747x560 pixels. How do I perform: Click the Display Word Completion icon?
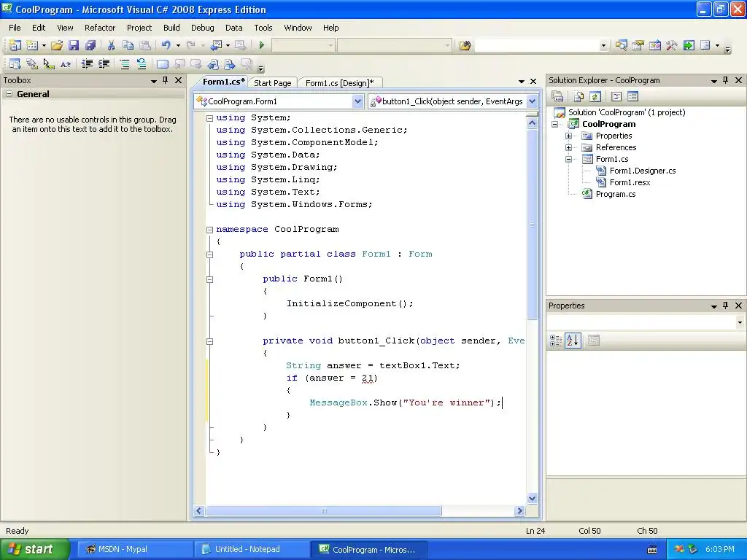tap(66, 64)
